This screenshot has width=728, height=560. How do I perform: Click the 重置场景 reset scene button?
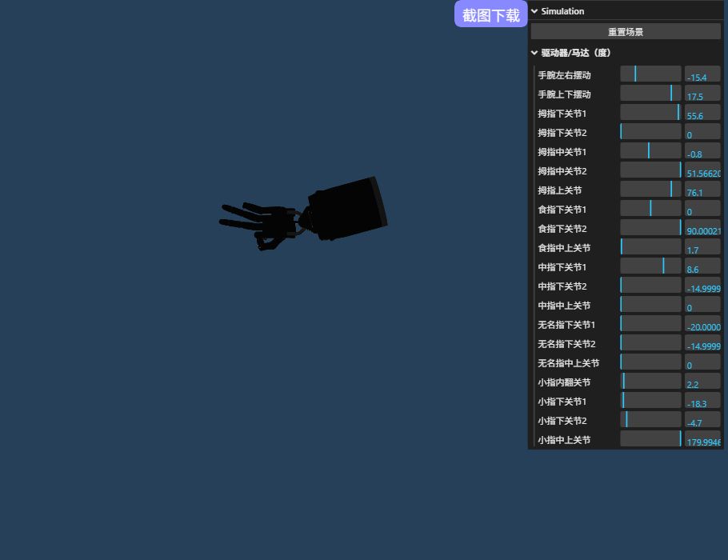tap(625, 32)
